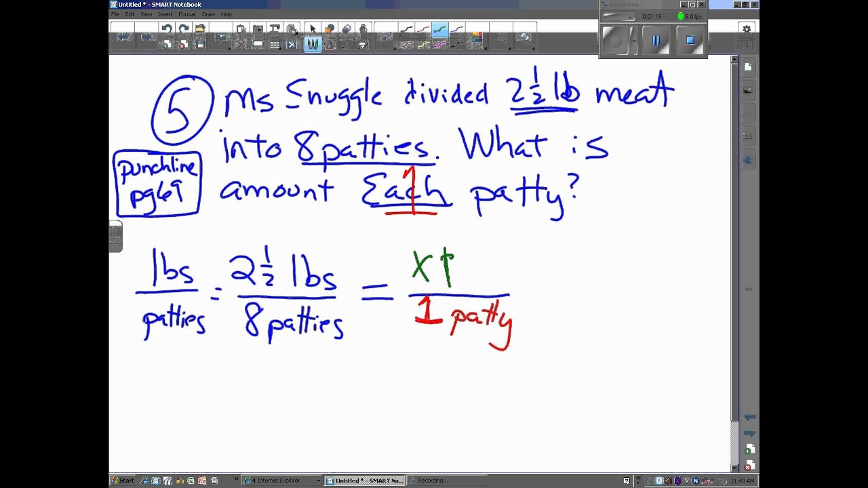
Task: Open a file with the folder icon
Action: click(x=199, y=28)
